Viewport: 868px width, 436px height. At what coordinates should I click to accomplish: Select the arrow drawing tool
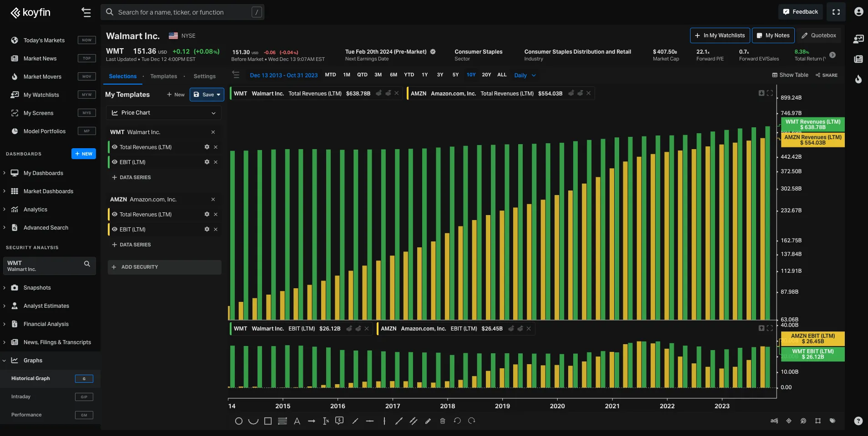click(312, 421)
